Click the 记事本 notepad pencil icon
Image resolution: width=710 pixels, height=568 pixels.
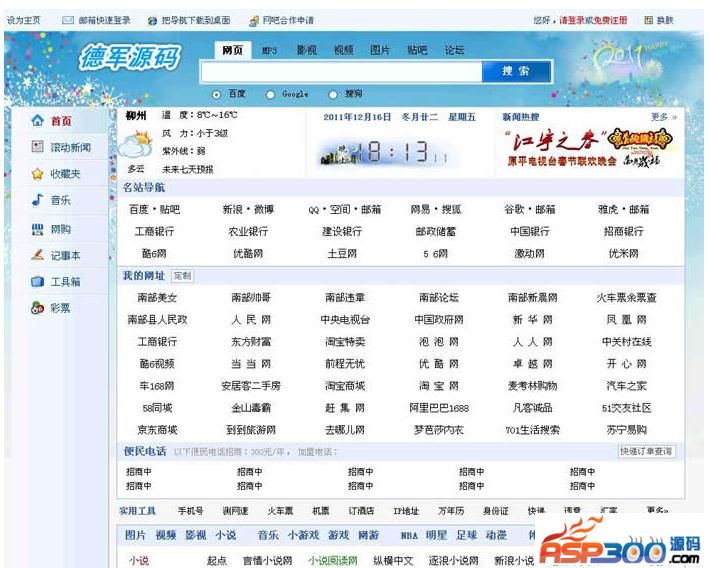tap(38, 255)
